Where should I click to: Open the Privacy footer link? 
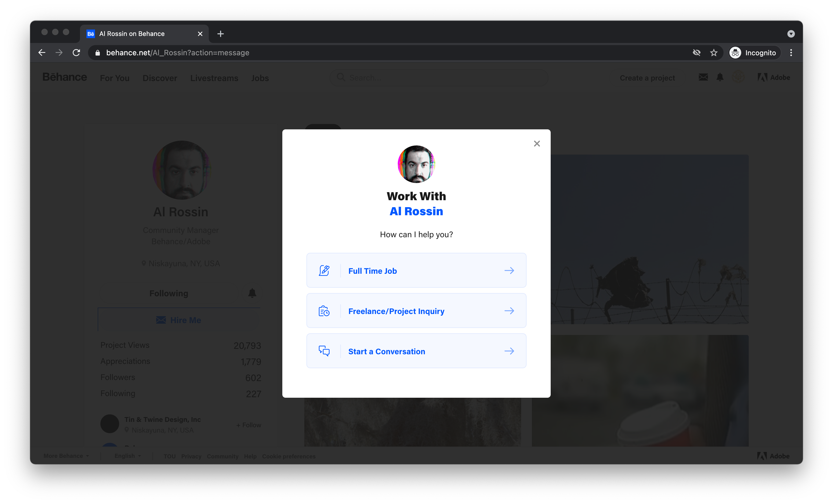(x=191, y=456)
